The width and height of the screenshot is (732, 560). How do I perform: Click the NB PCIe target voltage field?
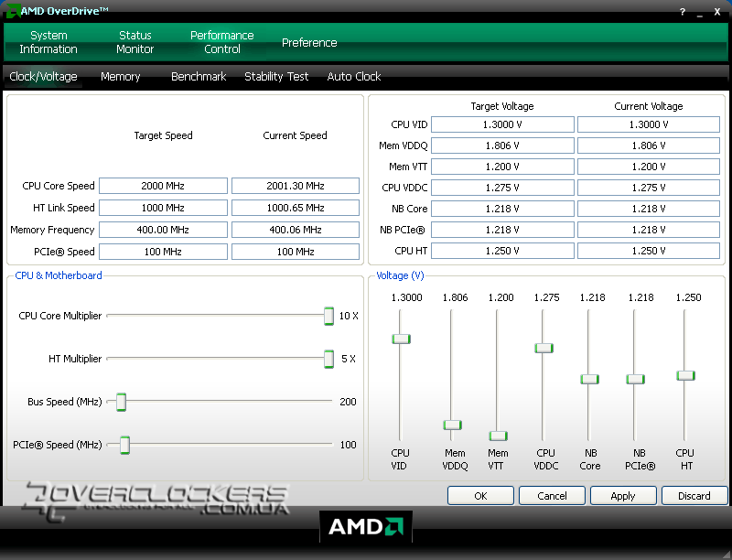tap(502, 230)
